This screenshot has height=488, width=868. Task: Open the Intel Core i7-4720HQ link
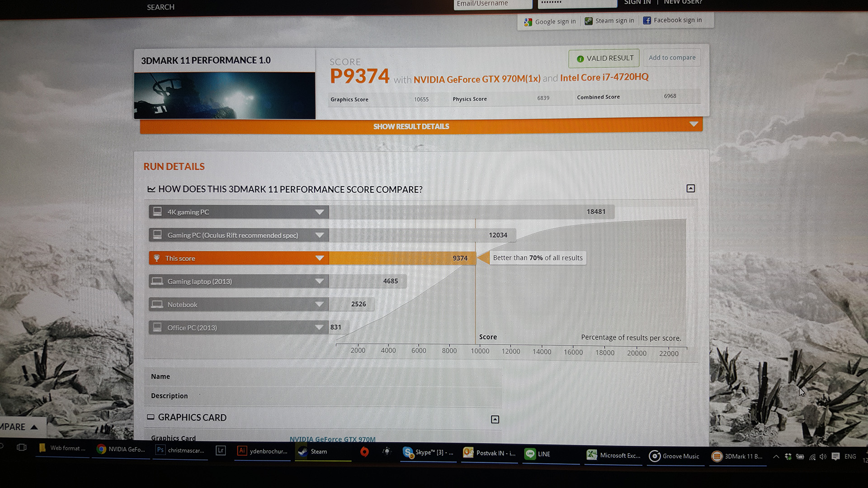pyautogui.click(x=604, y=77)
